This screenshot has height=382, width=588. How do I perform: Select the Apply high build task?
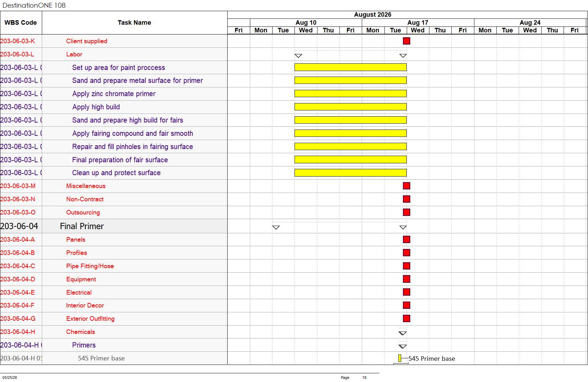click(96, 107)
